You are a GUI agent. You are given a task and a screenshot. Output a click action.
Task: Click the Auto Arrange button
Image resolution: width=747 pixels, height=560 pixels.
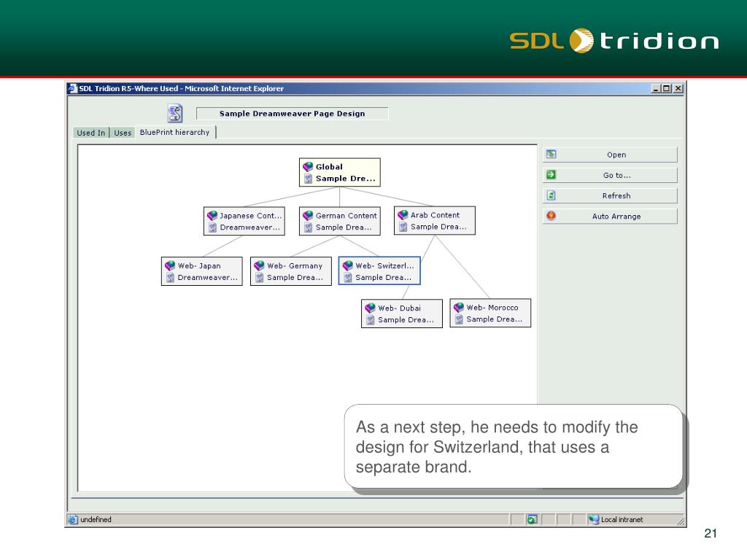(x=610, y=216)
